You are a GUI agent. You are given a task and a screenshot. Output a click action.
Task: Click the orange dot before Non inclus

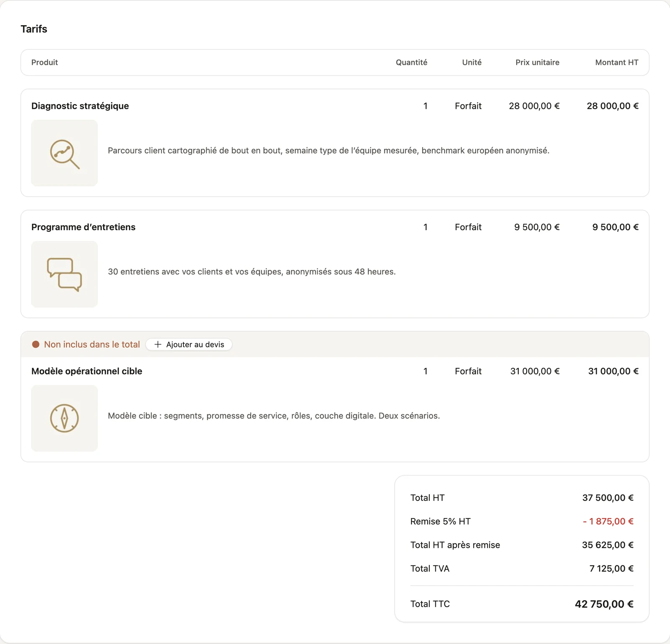36,344
